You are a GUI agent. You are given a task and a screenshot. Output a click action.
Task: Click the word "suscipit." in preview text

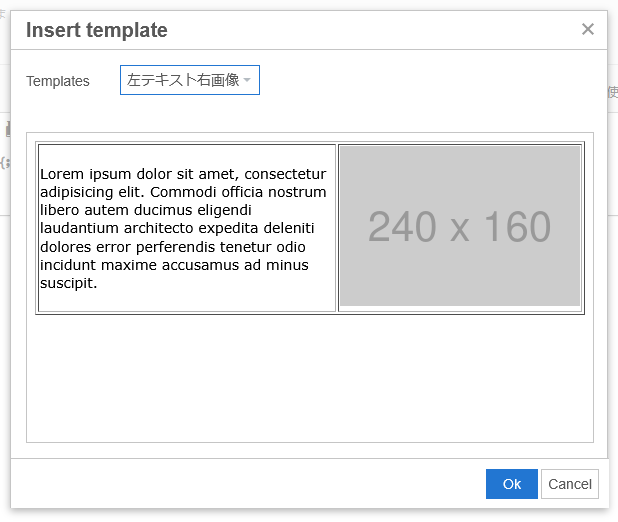pos(68,283)
